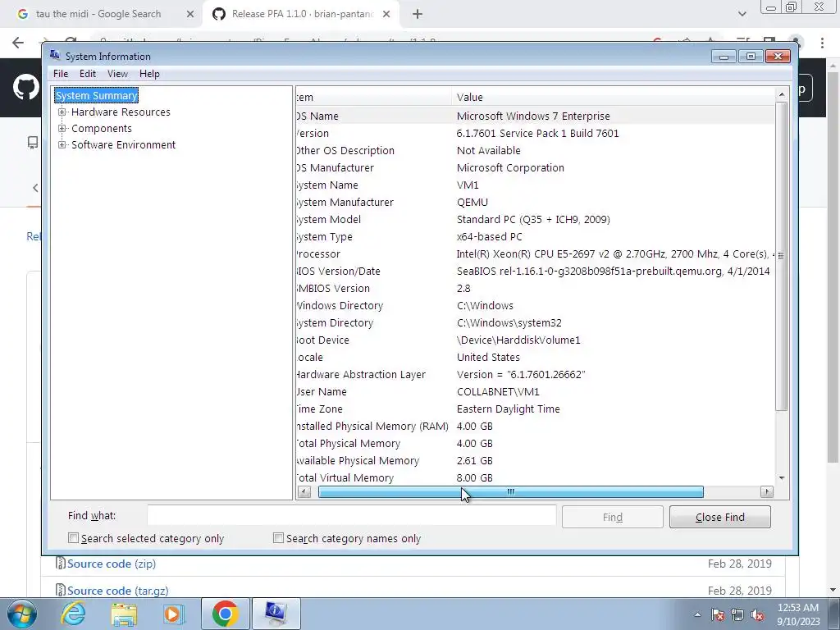Launch Internet Explorer from the taskbar
This screenshot has width=840, height=630.
pos(73,614)
